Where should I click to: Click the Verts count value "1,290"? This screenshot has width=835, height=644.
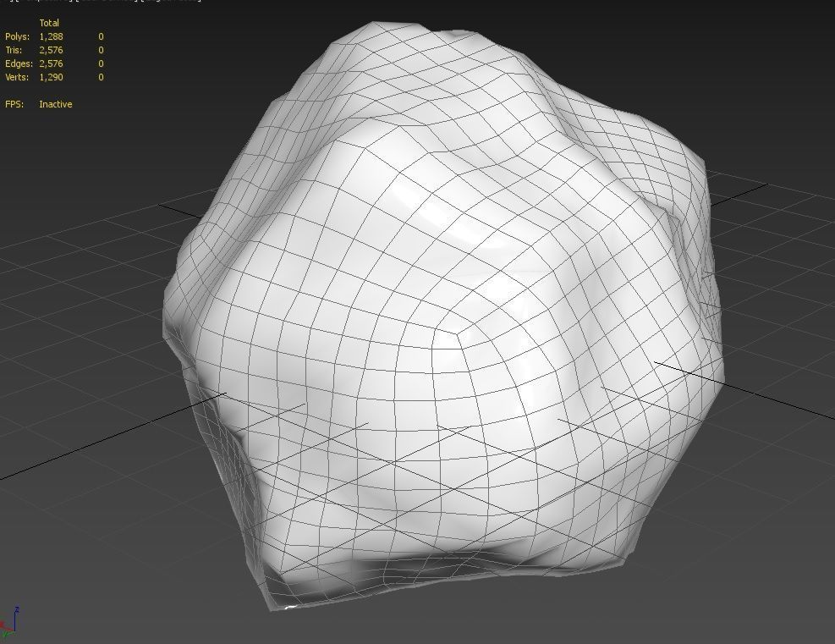[x=51, y=77]
